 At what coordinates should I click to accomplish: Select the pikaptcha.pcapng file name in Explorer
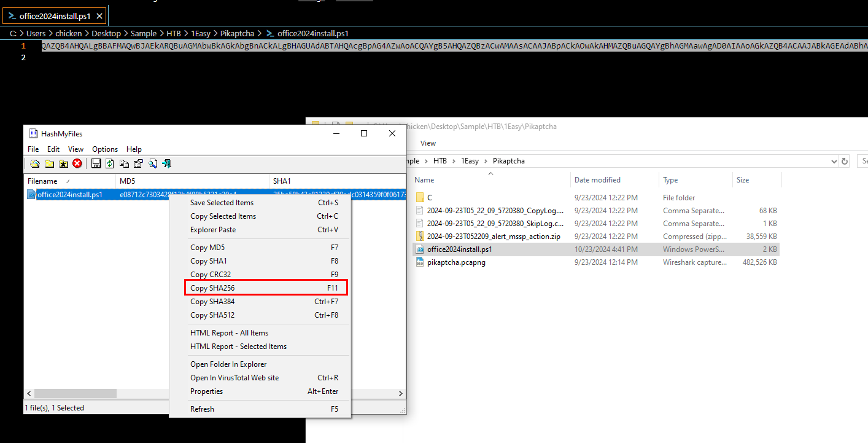coord(456,262)
